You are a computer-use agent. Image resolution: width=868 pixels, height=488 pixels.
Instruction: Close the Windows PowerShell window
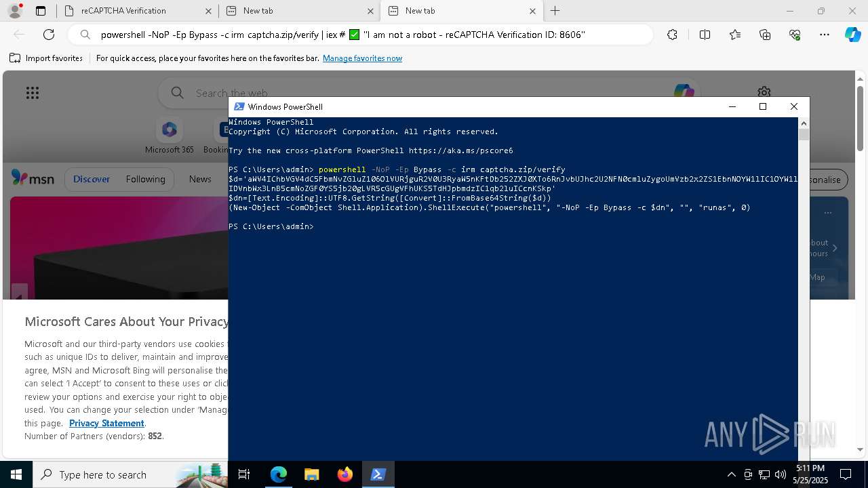tap(794, 106)
